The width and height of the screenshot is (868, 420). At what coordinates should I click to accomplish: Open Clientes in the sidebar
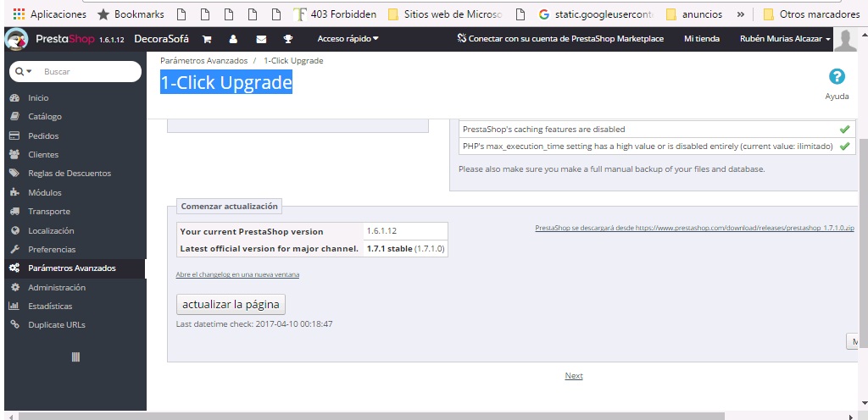click(x=43, y=155)
